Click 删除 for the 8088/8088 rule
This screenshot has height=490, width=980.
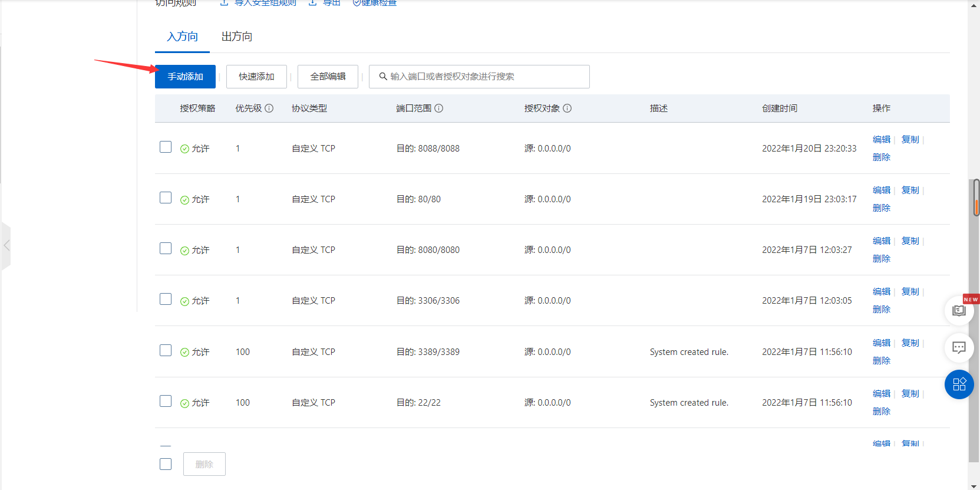click(x=882, y=157)
